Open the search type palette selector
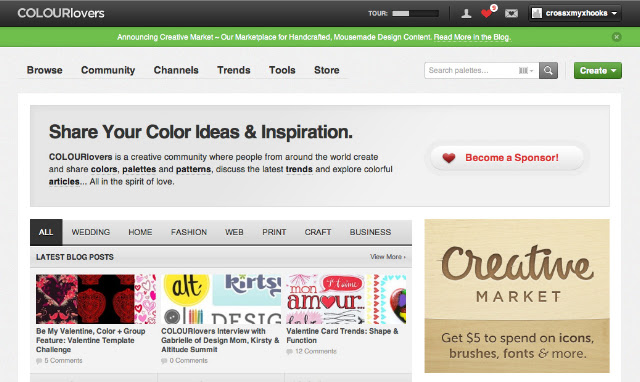640x382 pixels. click(x=526, y=71)
